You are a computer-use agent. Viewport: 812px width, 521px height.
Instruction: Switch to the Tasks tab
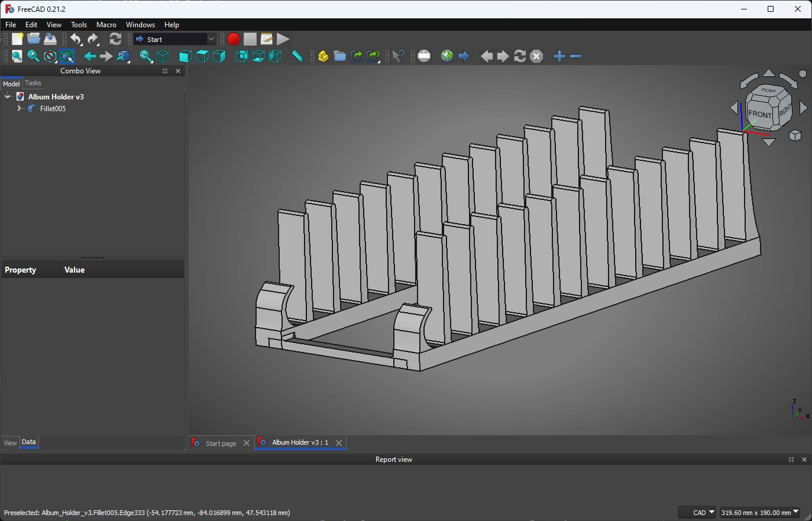[x=33, y=83]
